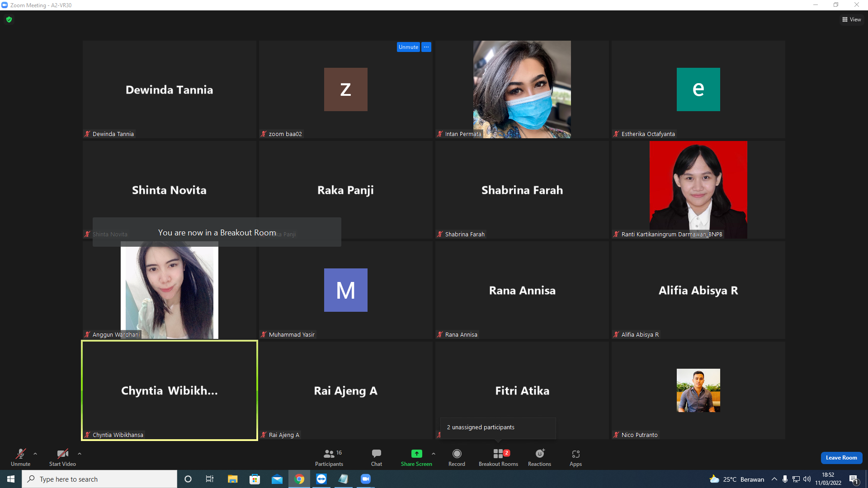Click muted mic icon beside Nico Putranto label
Viewport: 868px width, 488px height.
point(616,435)
